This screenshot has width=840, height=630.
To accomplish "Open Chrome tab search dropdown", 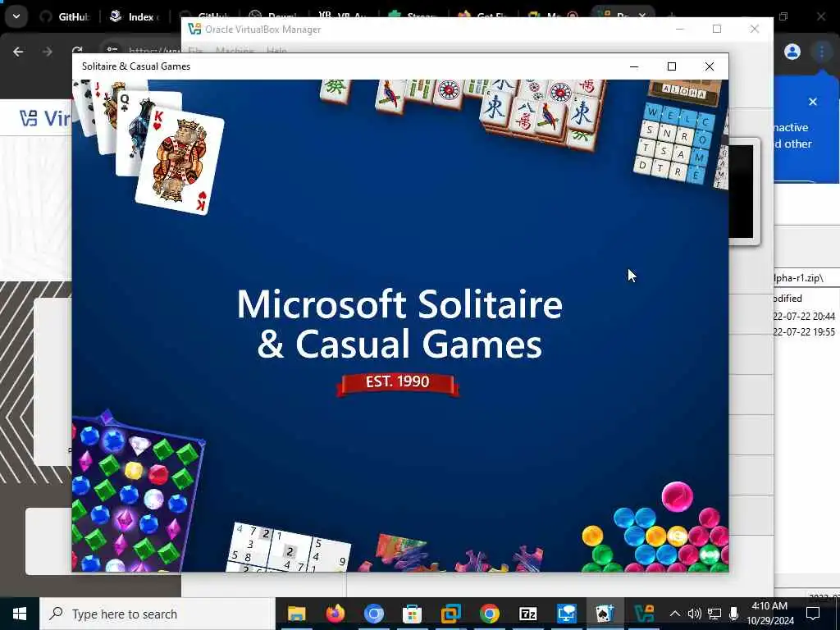I will [x=16, y=16].
